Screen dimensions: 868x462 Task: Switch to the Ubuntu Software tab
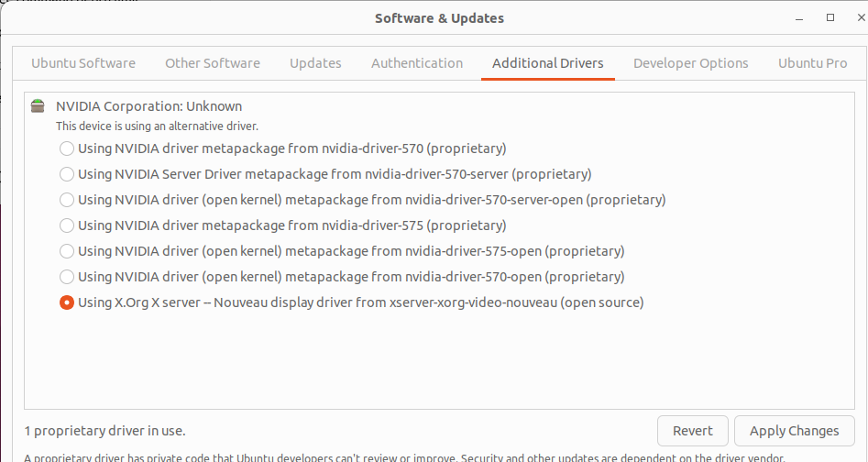(x=83, y=63)
